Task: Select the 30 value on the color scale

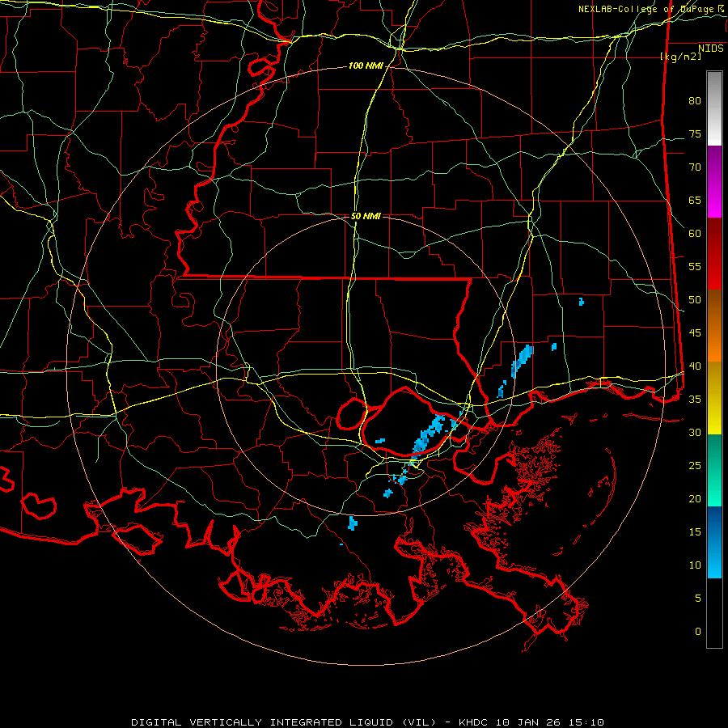Action: 695,432
